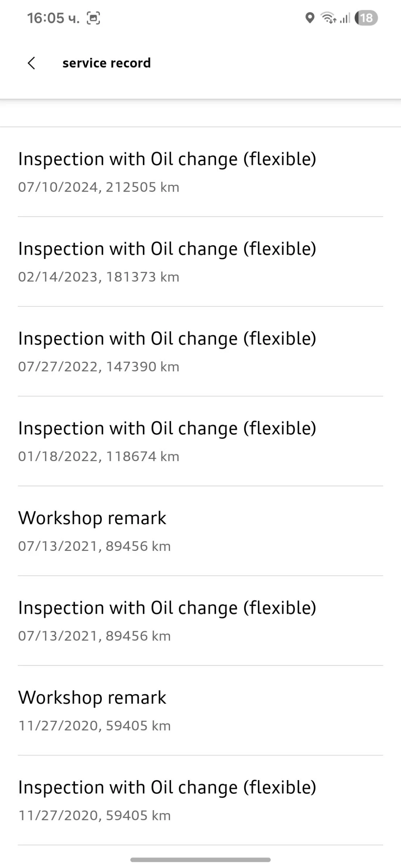Tap the cellular signal bars icon

coord(345,18)
